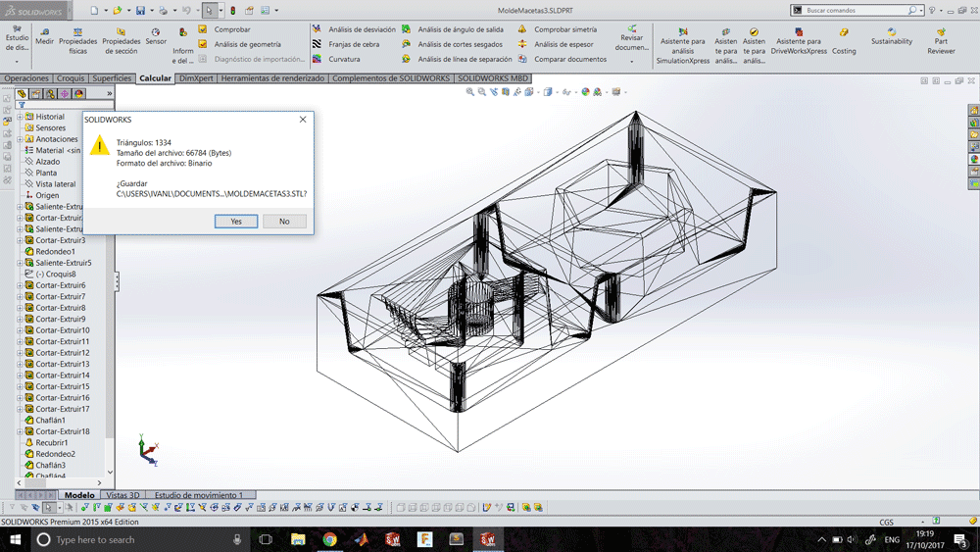Open Estudio de diseño tool
This screenshot has height=552, width=980.
(17, 41)
